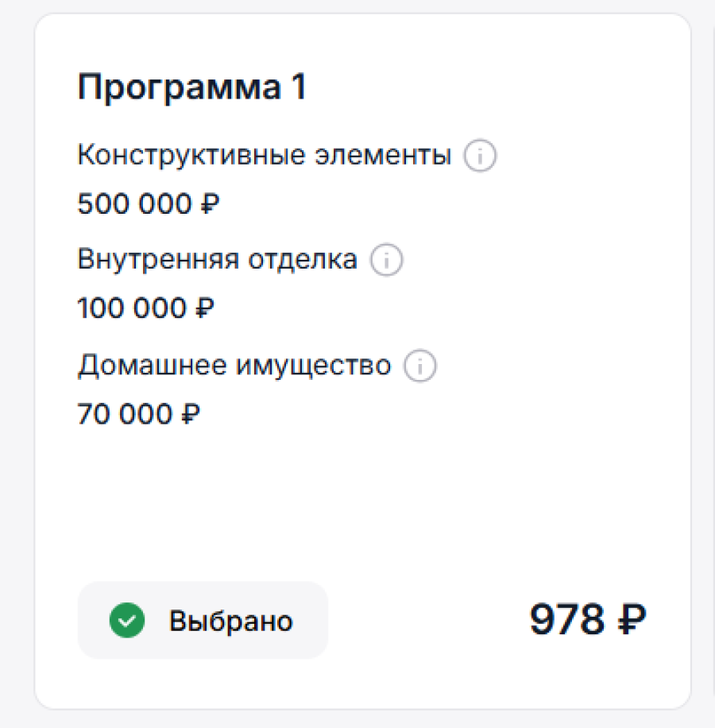Viewport: 715px width, 728px height.
Task: Click the circled i next to Домашнее имущество
Action: point(419,366)
